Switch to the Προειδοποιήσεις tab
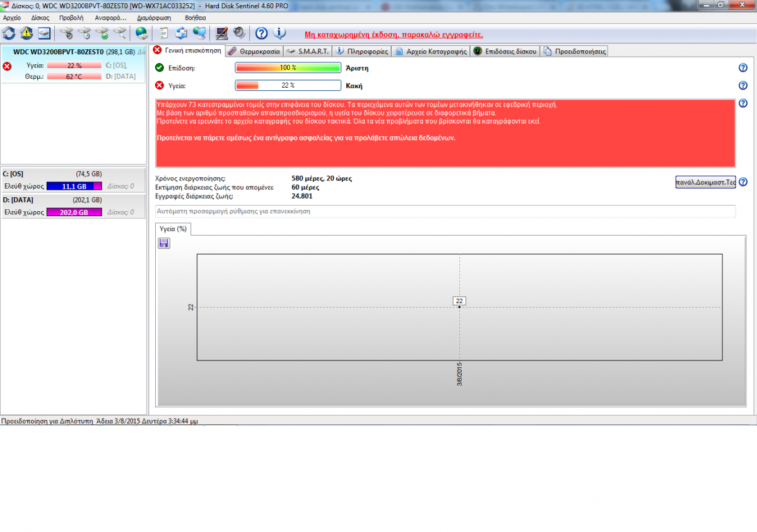This screenshot has width=757, height=532. [574, 51]
